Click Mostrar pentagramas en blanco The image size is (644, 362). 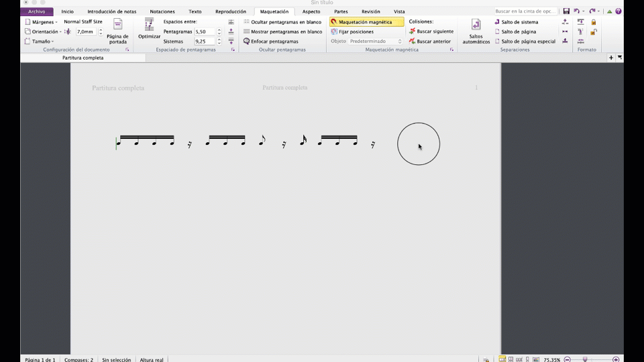click(x=282, y=32)
